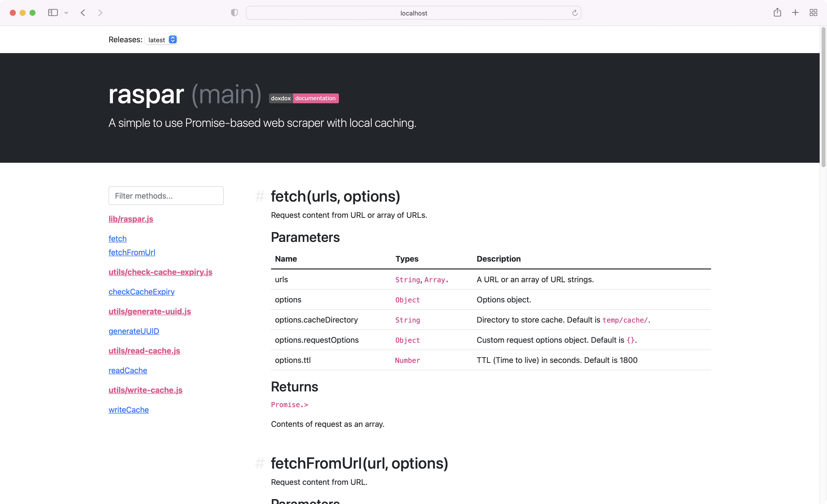Click the Filter methods search field
Image resolution: width=827 pixels, height=504 pixels.
coord(166,195)
